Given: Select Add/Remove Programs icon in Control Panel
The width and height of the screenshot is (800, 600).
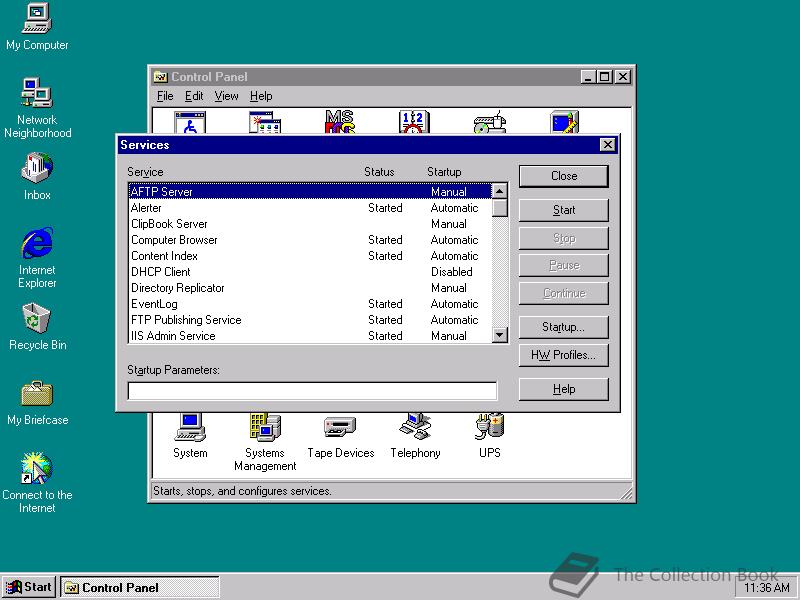Looking at the screenshot, I should point(265,122).
